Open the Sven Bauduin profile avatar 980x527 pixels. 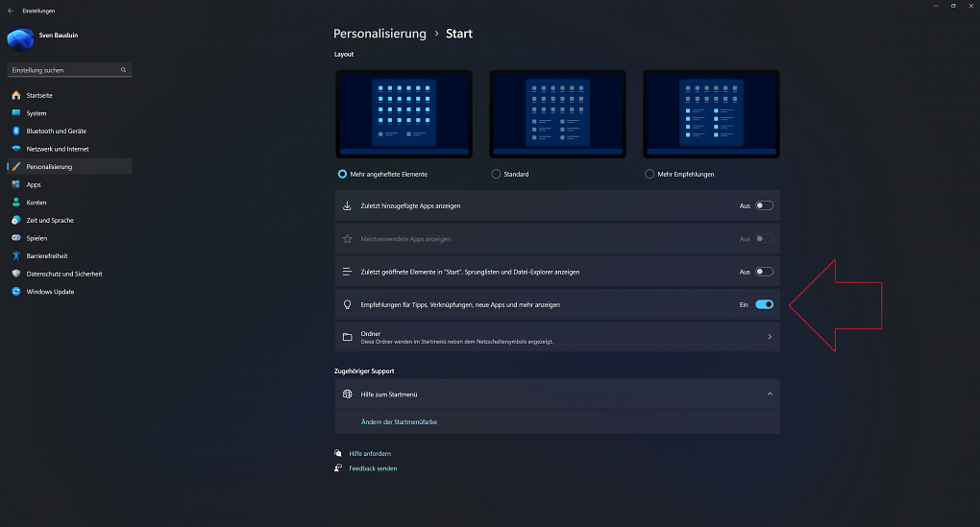tap(20, 38)
